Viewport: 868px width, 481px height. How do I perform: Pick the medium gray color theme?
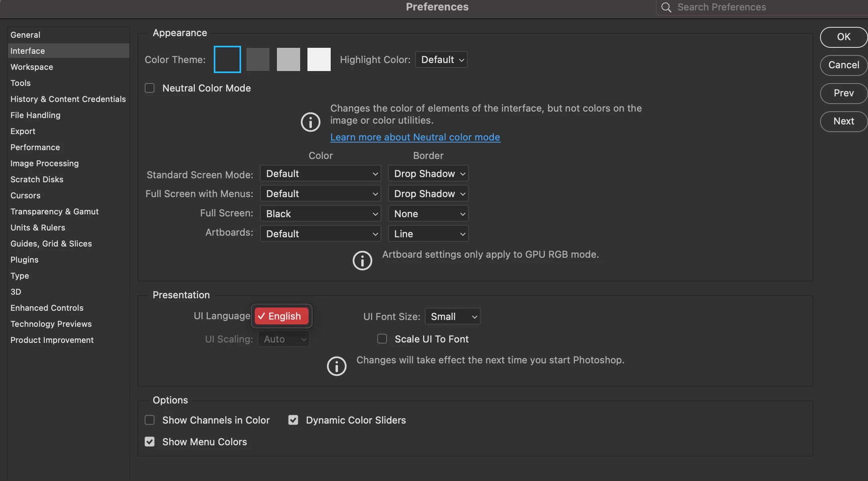(x=289, y=59)
